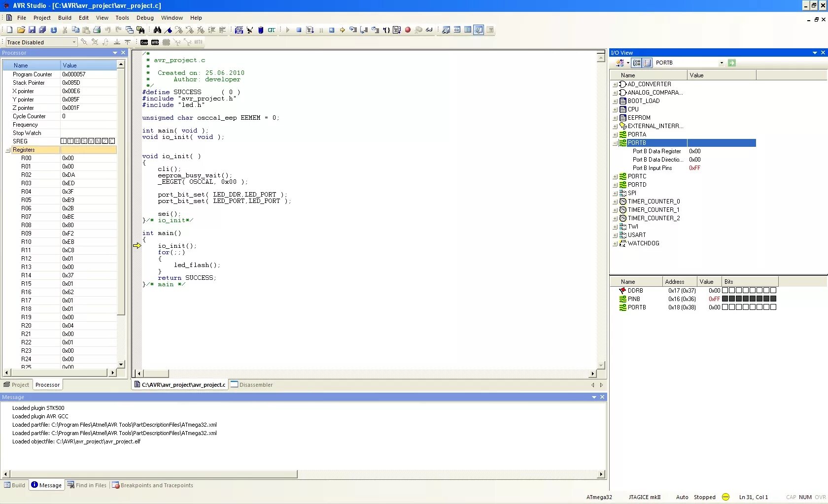Click the code editor horizontal scrollbar thumb
The height and width of the screenshot is (504, 828).
pyautogui.click(x=156, y=374)
